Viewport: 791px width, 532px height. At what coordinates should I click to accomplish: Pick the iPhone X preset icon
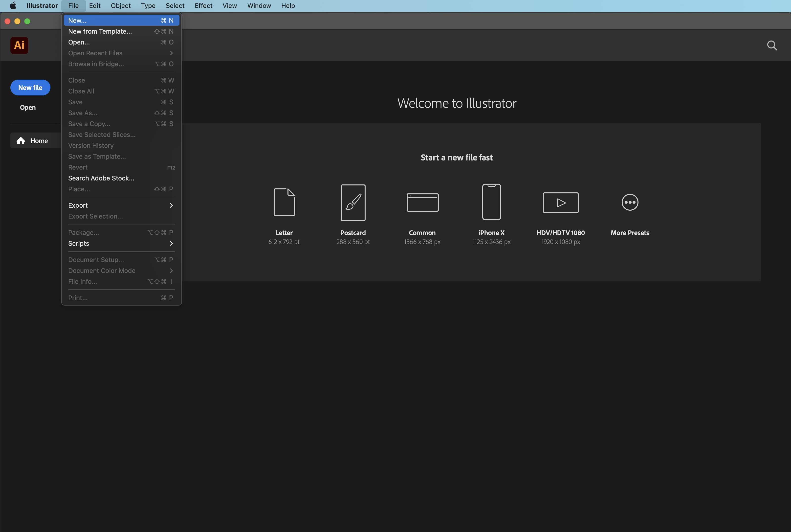click(x=491, y=202)
